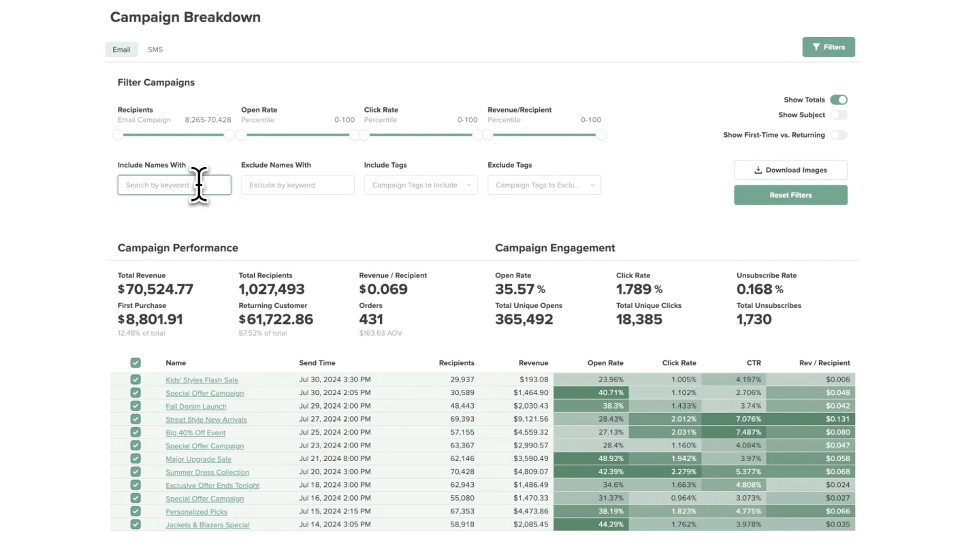
Task: Click the Download Images button
Action: [x=791, y=170]
